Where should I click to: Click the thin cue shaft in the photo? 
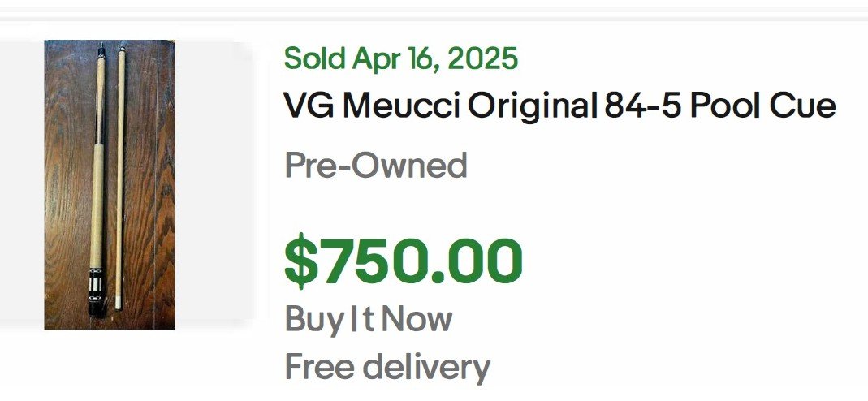click(119, 177)
